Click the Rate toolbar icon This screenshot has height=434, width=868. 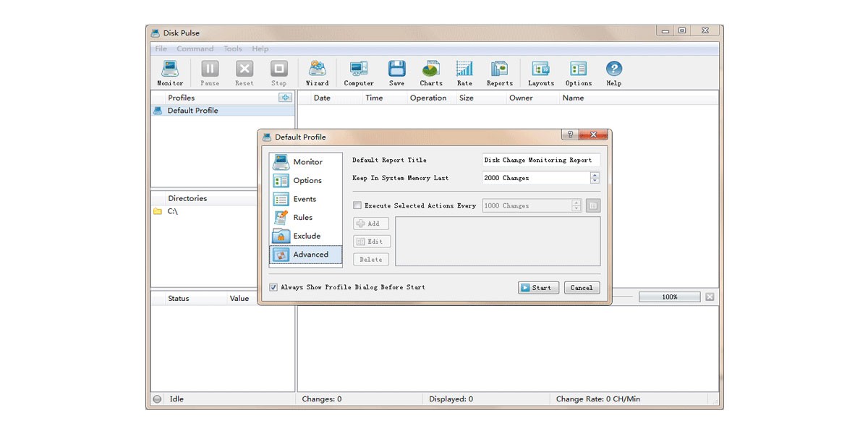[464, 73]
